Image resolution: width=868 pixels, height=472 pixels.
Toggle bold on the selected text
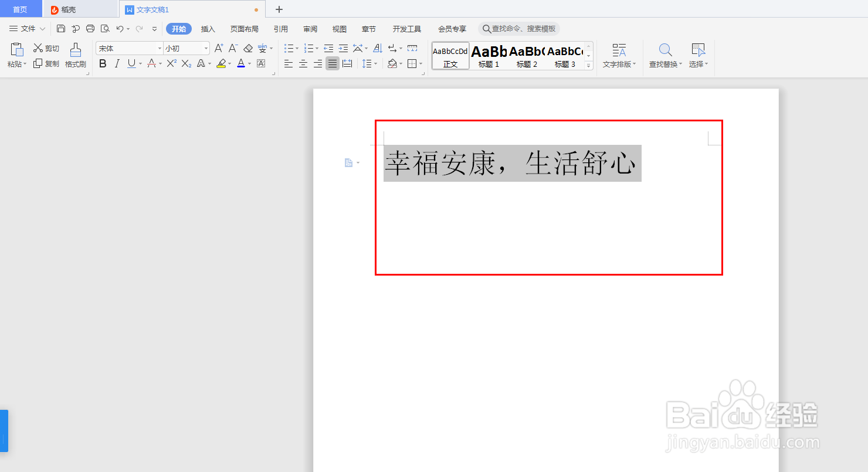pyautogui.click(x=103, y=64)
